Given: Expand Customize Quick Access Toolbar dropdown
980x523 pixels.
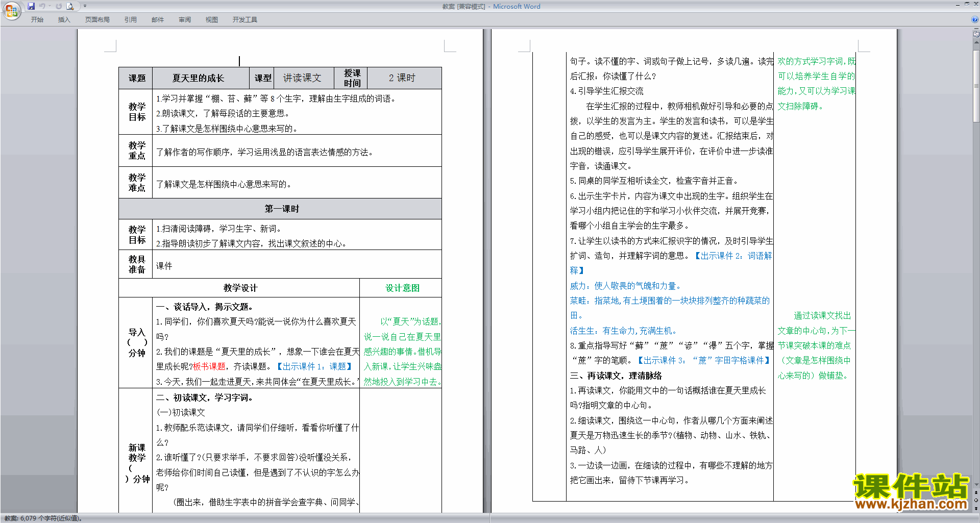Looking at the screenshot, I should 85,6.
